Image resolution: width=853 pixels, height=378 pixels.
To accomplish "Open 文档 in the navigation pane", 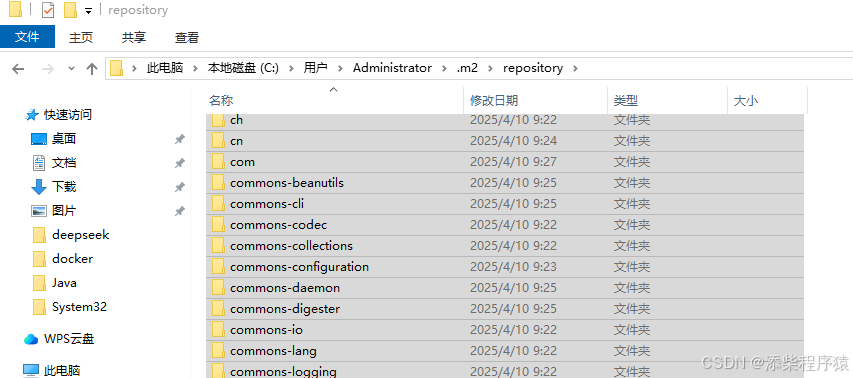I will click(64, 163).
